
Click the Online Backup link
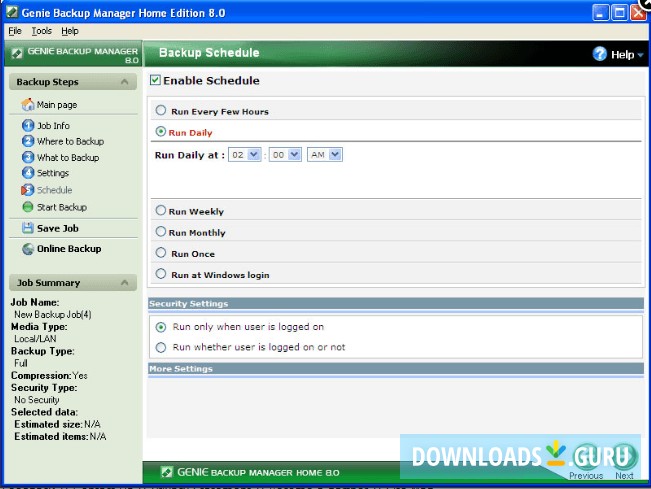(69, 249)
